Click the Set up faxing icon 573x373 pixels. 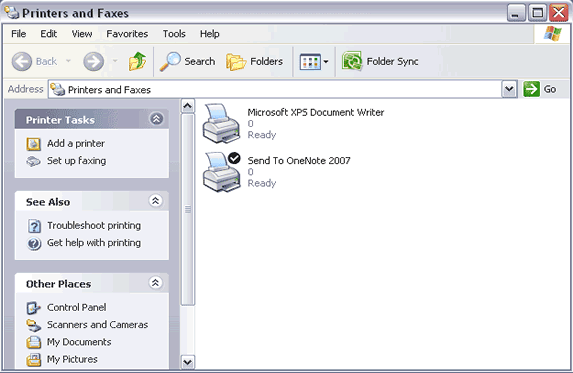(33, 161)
